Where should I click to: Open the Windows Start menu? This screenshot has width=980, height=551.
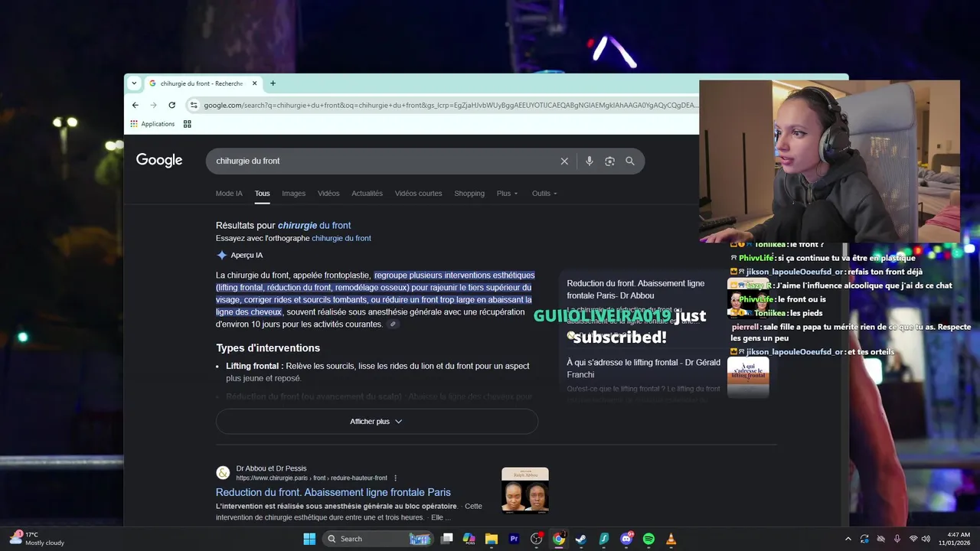click(x=309, y=539)
